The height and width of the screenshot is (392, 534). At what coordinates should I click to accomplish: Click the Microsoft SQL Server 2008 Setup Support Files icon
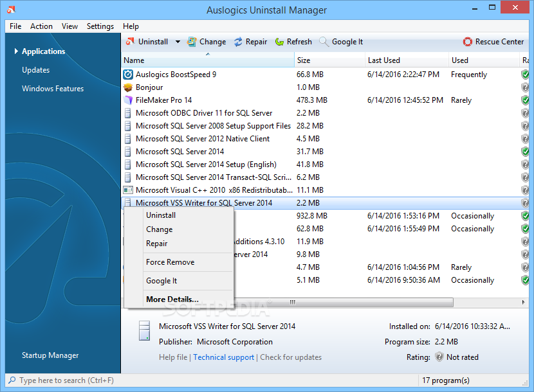point(128,126)
